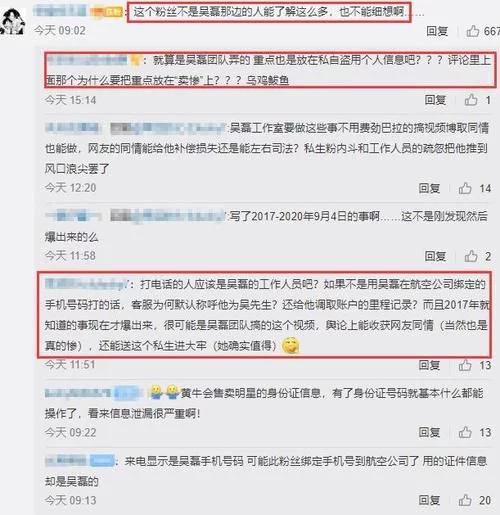
Task: Like the 09:22 reply about 黄牛
Action: pos(465,432)
